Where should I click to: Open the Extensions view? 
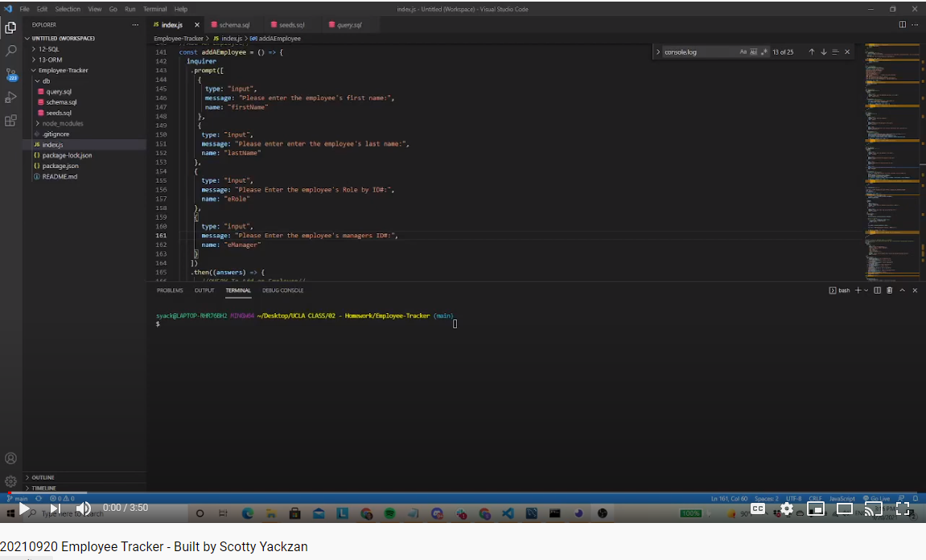point(11,121)
